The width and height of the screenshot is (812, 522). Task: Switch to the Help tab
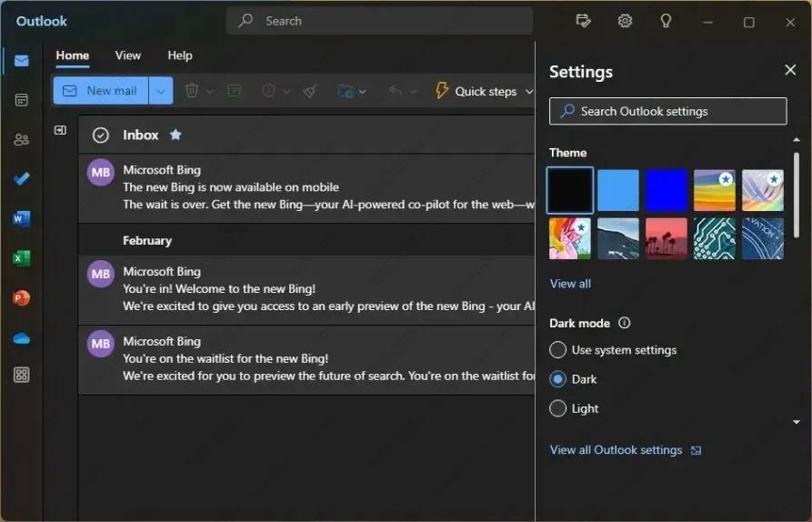click(x=180, y=55)
